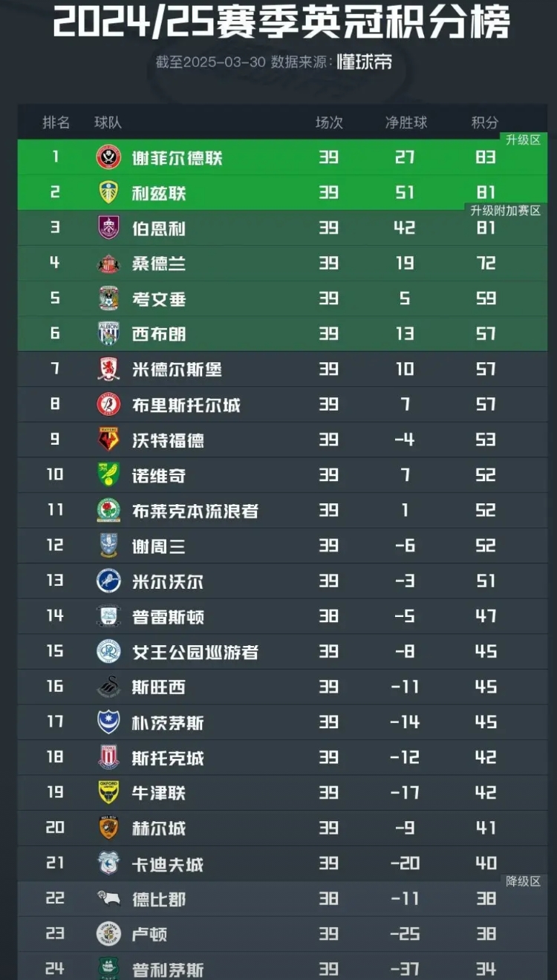Click the 场次 column header
This screenshot has height=980, width=557.
[329, 122]
